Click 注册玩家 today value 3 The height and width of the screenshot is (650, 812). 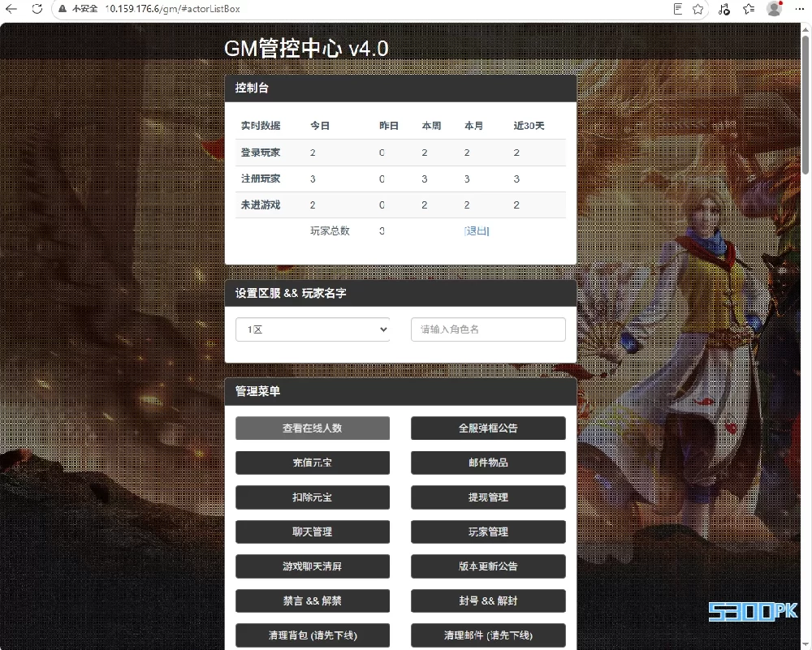click(313, 179)
